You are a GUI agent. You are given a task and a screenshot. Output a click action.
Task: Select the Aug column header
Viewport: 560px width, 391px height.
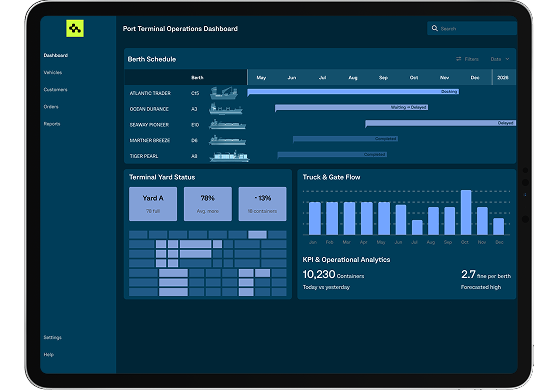353,77
